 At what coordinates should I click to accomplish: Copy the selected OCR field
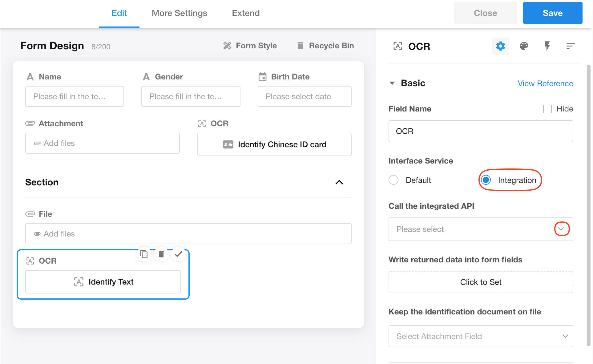(144, 254)
